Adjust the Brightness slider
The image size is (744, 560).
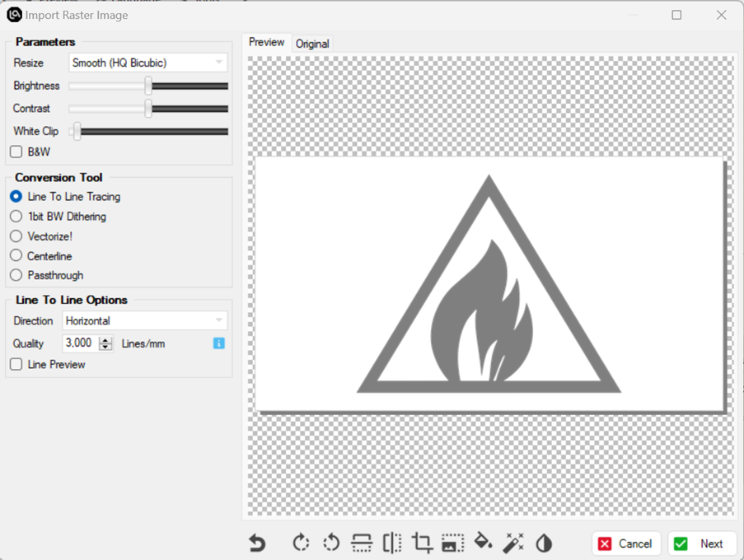(x=149, y=86)
